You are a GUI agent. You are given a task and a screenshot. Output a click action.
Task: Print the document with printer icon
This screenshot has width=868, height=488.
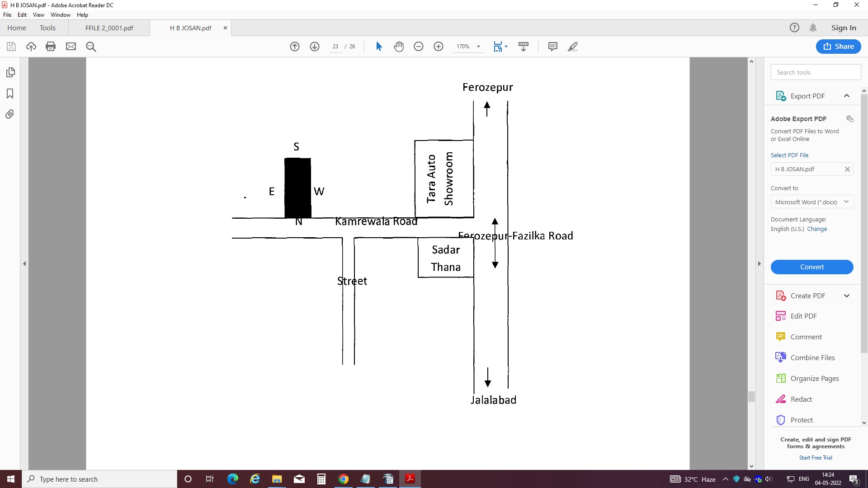[x=51, y=47]
